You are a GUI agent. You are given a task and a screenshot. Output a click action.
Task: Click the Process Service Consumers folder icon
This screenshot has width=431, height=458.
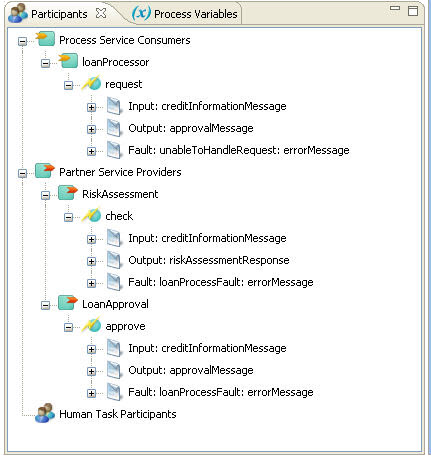45,39
